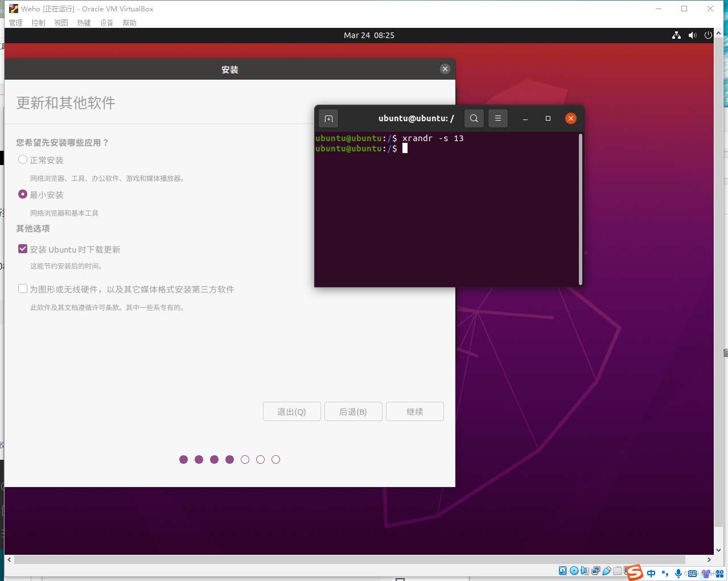Click the horizontal scrollbar right arrow
The width and height of the screenshot is (728, 581).
[x=709, y=559]
